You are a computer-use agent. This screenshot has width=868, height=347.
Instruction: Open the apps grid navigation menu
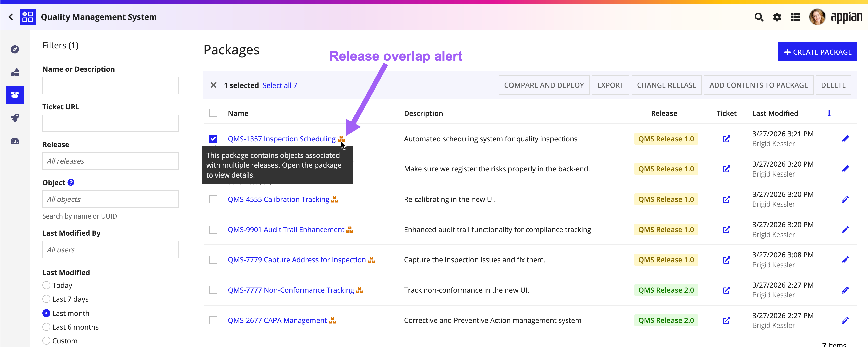pyautogui.click(x=795, y=17)
